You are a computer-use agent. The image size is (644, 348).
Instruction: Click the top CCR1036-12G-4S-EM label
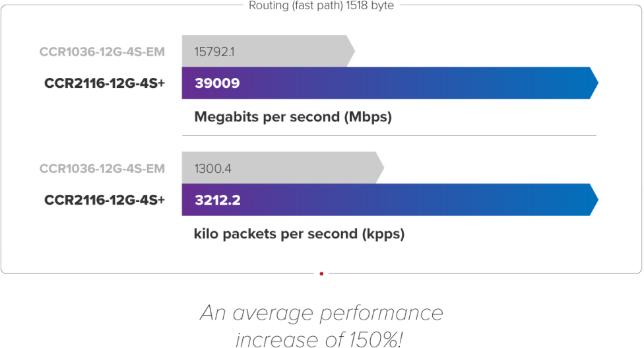tap(102, 52)
